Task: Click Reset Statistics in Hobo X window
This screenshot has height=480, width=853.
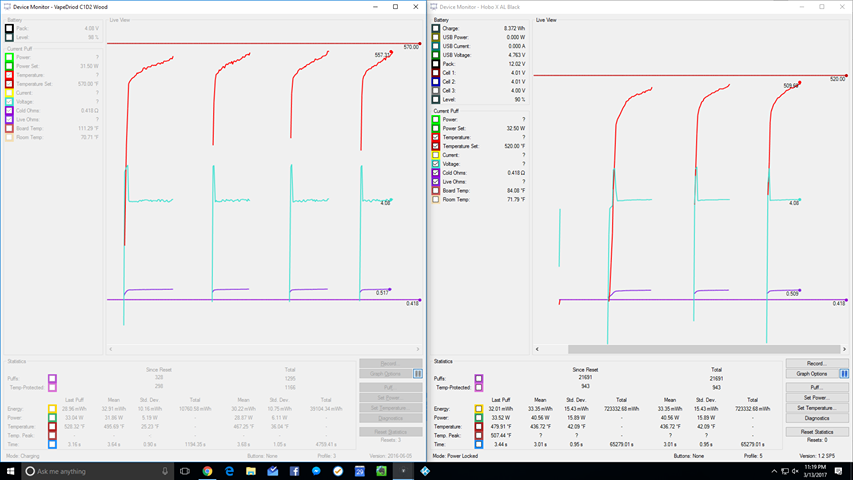Action: 817,431
